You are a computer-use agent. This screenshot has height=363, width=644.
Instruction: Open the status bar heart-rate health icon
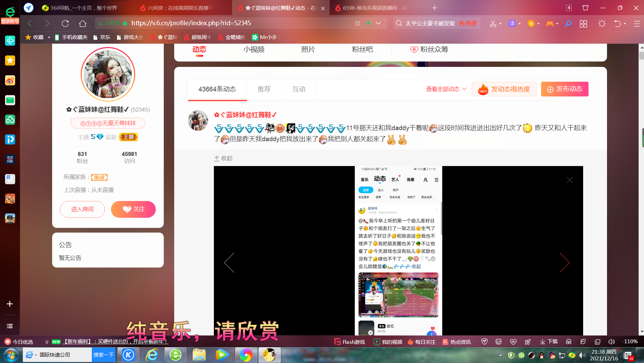(x=513, y=341)
